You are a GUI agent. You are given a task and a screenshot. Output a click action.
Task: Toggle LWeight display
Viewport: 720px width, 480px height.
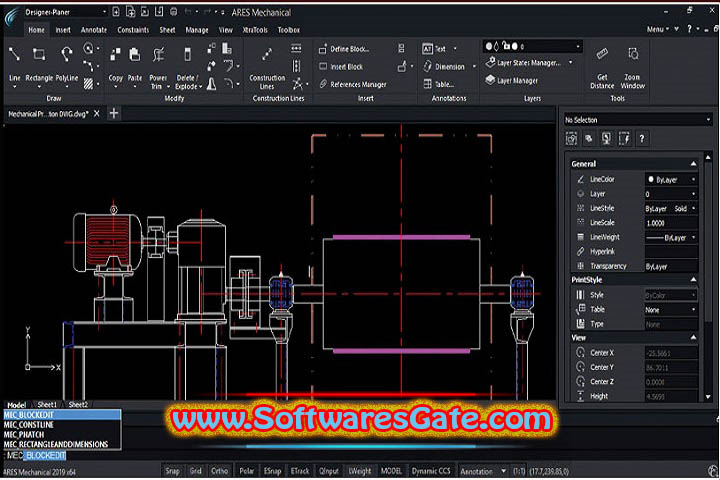pos(360,471)
